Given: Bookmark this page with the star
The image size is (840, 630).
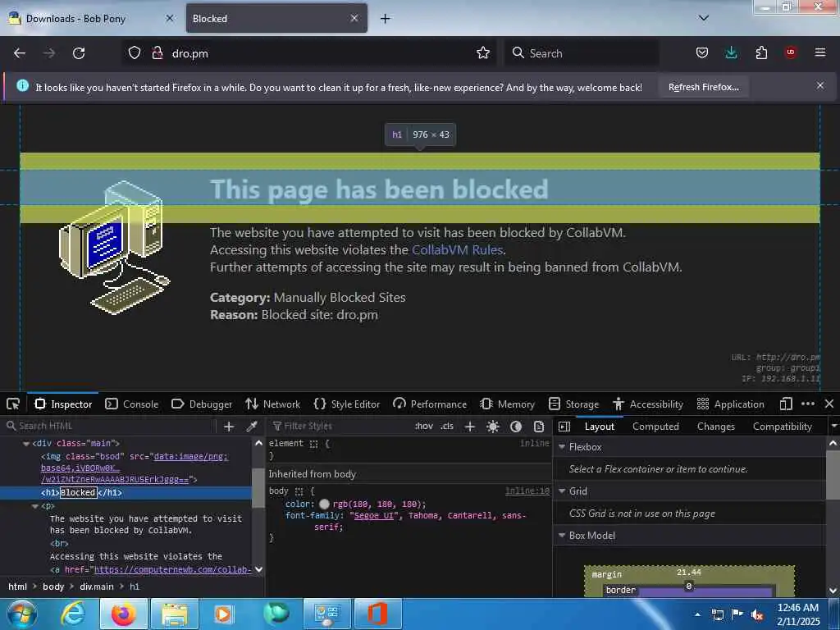Looking at the screenshot, I should click(x=483, y=52).
